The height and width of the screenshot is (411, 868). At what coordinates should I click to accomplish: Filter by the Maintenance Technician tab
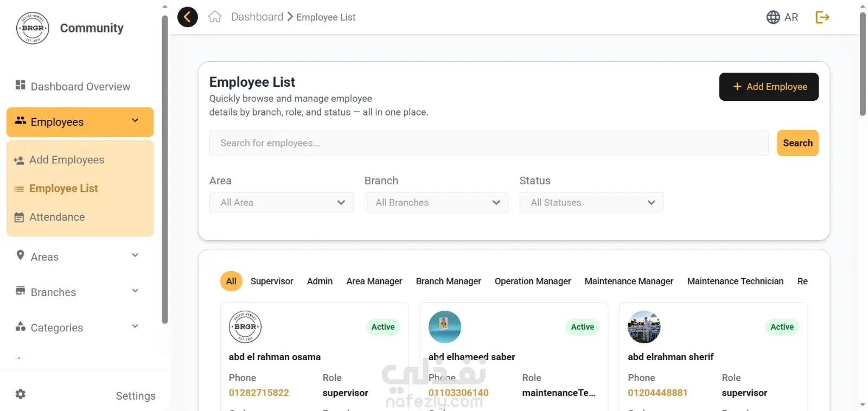[x=735, y=281]
